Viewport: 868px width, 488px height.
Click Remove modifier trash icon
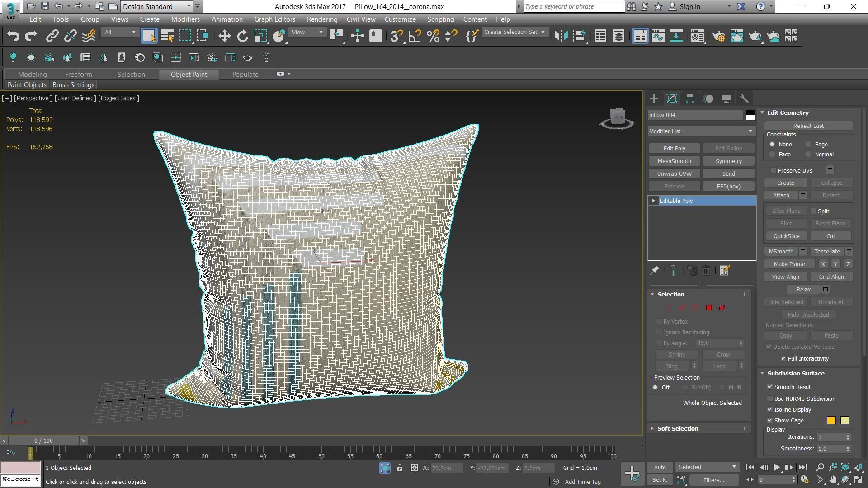pyautogui.click(x=706, y=271)
